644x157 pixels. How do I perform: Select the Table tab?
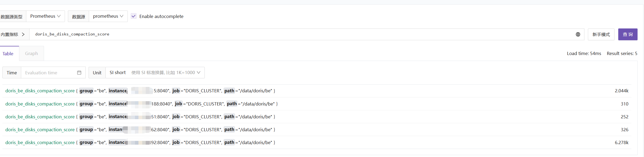click(x=8, y=54)
